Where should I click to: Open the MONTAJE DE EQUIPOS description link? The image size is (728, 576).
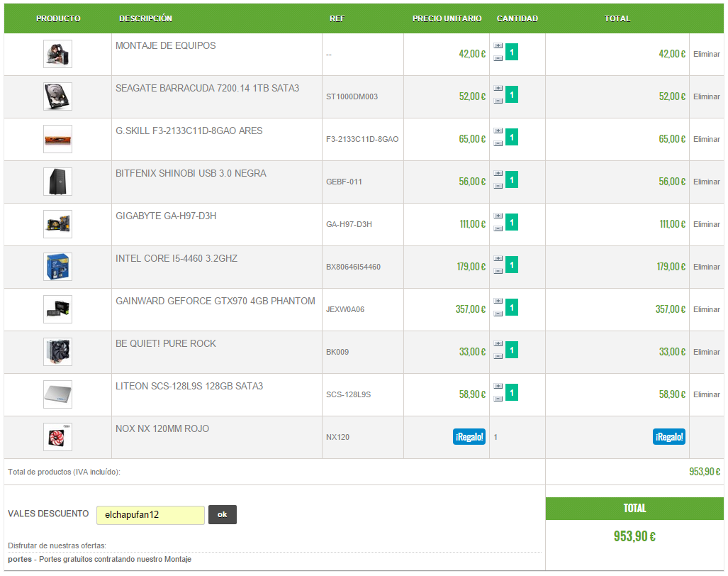tap(166, 45)
